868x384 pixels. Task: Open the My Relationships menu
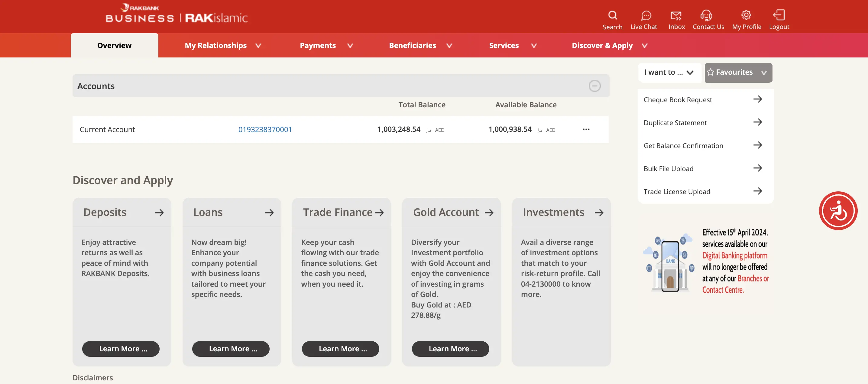click(x=222, y=46)
